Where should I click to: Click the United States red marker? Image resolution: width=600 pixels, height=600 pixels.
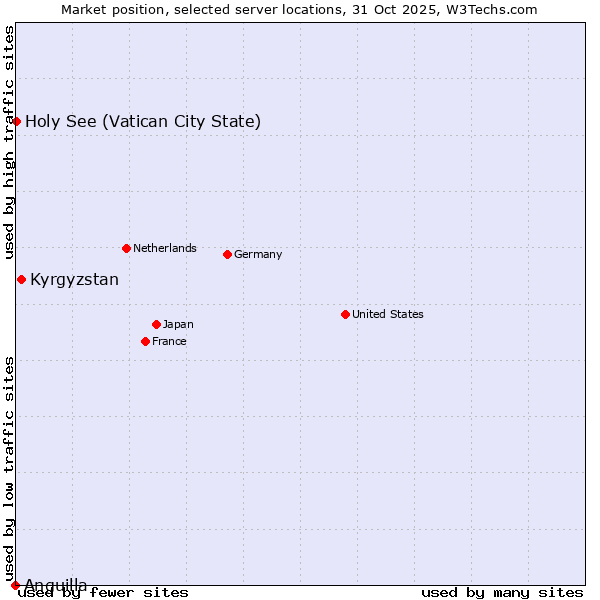tap(345, 314)
